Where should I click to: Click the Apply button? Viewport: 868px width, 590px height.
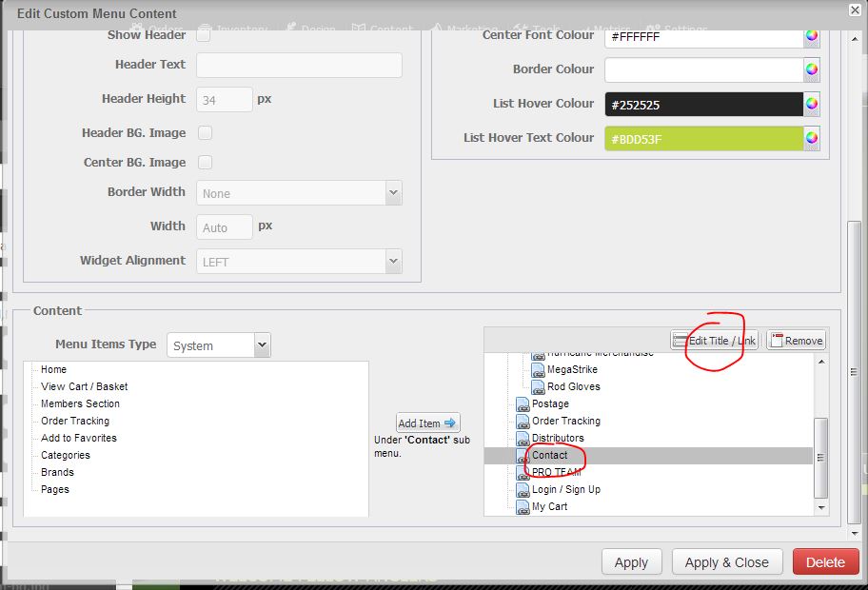pos(632,562)
